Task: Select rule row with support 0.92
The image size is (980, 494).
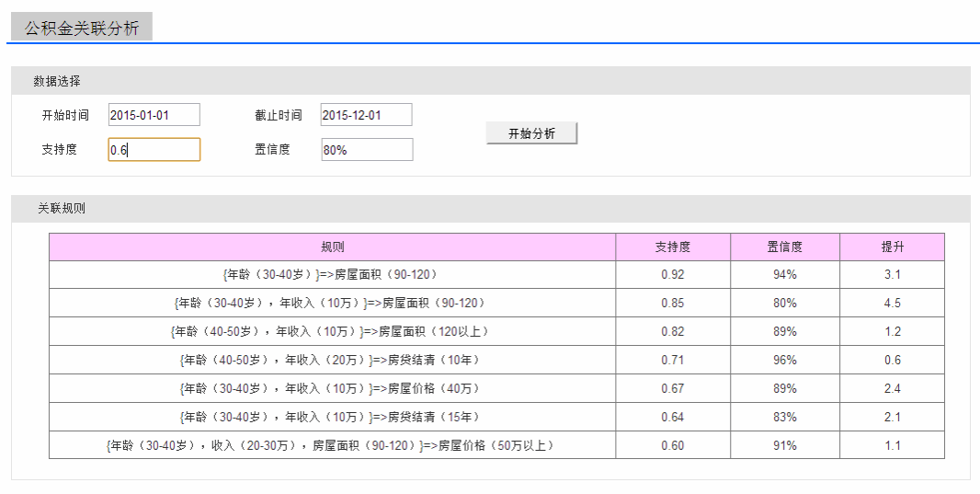Action: click(x=332, y=274)
